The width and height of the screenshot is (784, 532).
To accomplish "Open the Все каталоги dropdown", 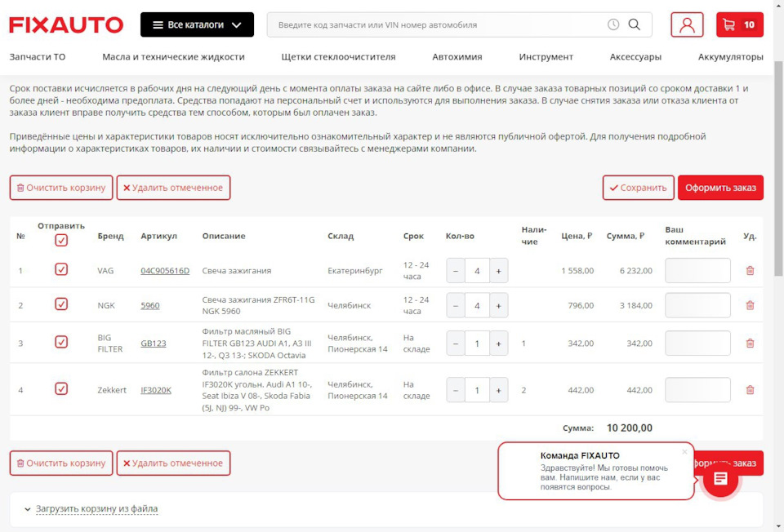I will coord(197,25).
